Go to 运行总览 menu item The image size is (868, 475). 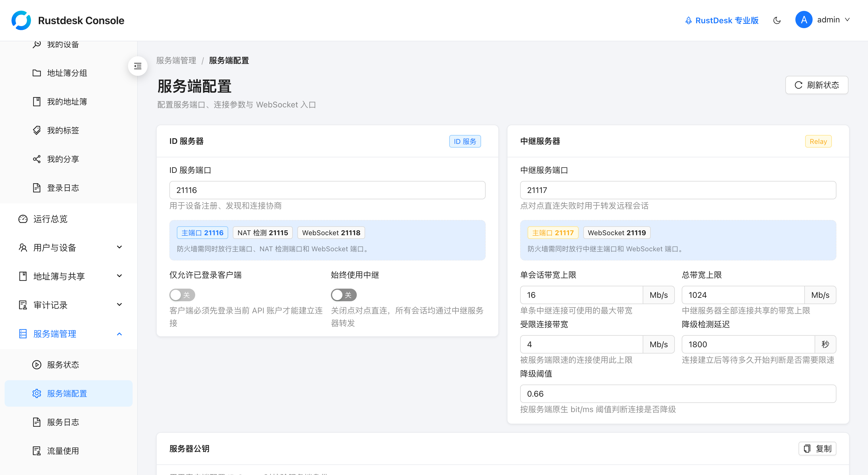[x=69, y=219]
